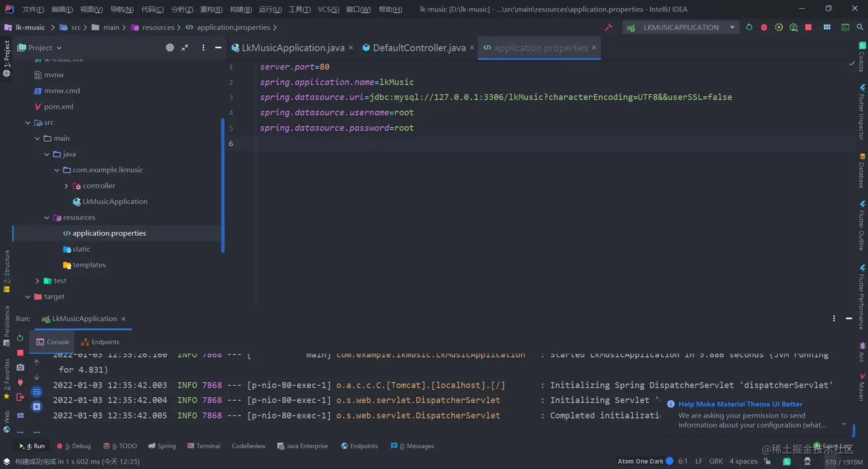
Task: Toggle the Codota side panel
Action: [x=862, y=56]
